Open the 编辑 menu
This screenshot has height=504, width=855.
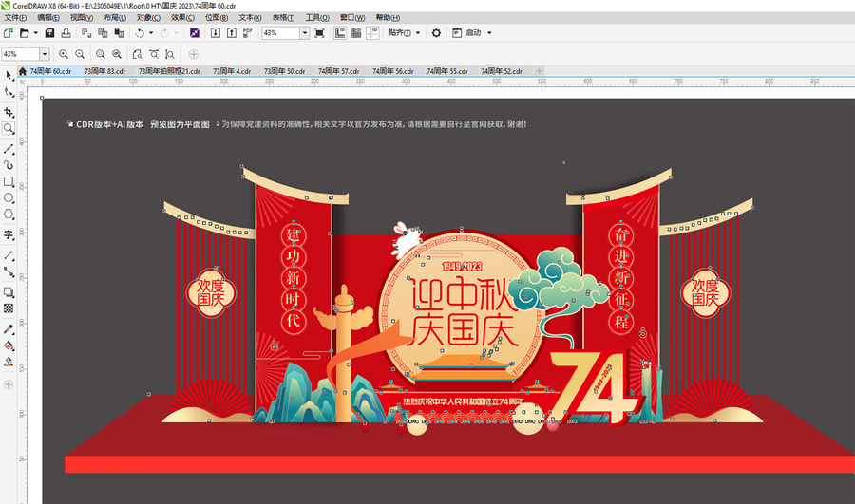(x=48, y=18)
